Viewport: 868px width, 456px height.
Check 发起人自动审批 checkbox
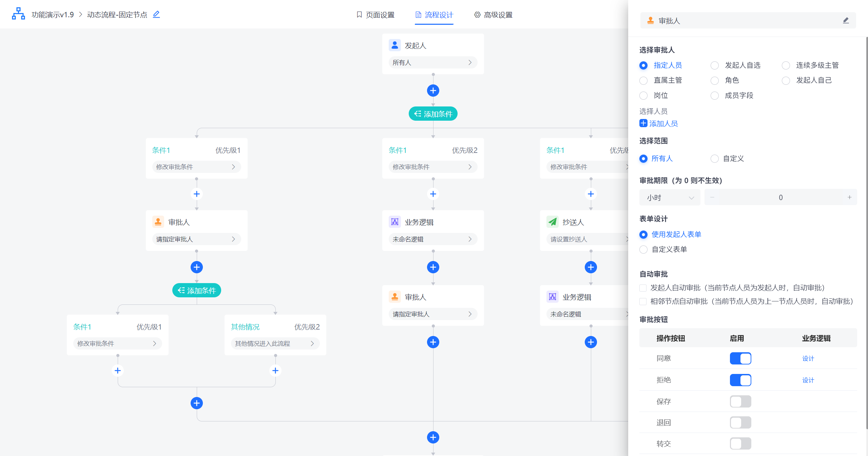point(643,288)
